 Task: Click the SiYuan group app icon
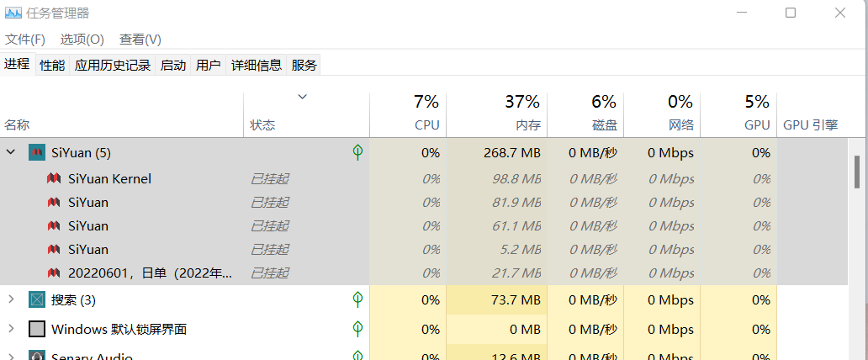37,152
